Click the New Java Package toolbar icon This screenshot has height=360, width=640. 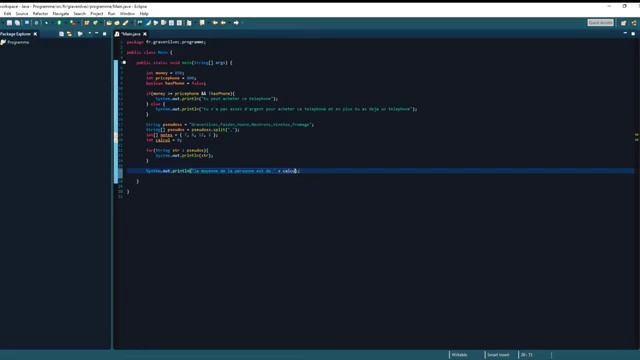pos(87,23)
